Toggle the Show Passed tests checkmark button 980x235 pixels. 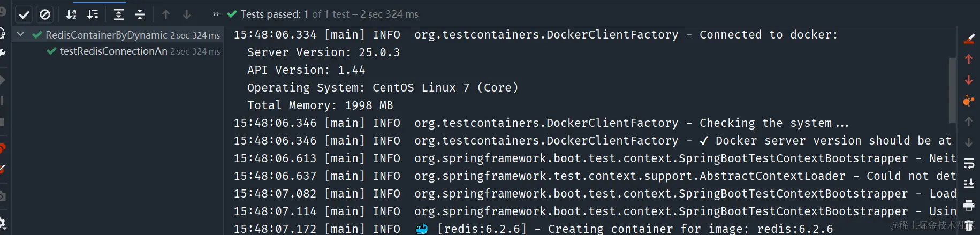click(x=24, y=15)
